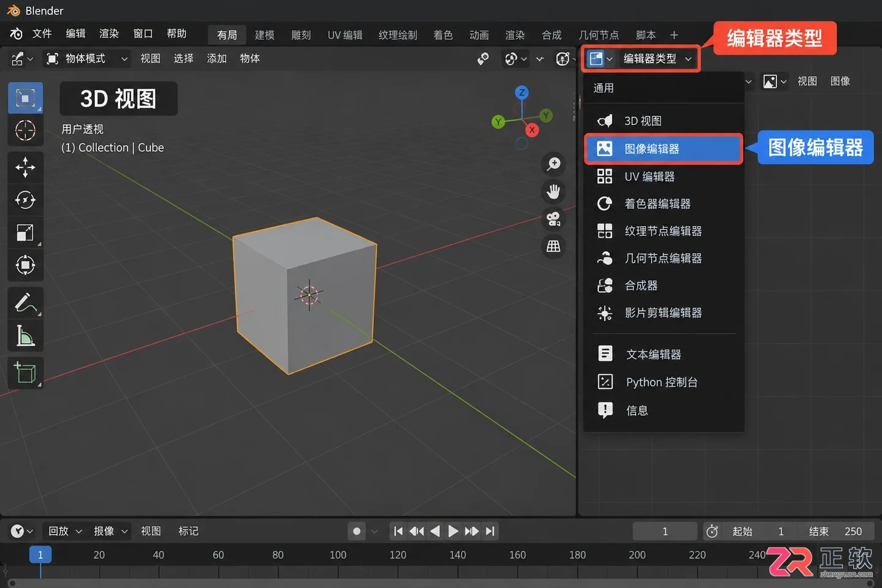The image size is (882, 588).
Task: Select the Annotate pencil tool
Action: 25,303
